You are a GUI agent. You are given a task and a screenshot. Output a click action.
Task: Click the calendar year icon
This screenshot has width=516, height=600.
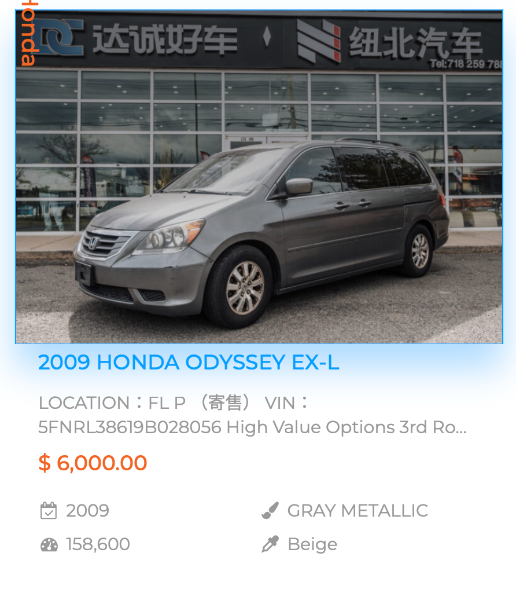49,511
